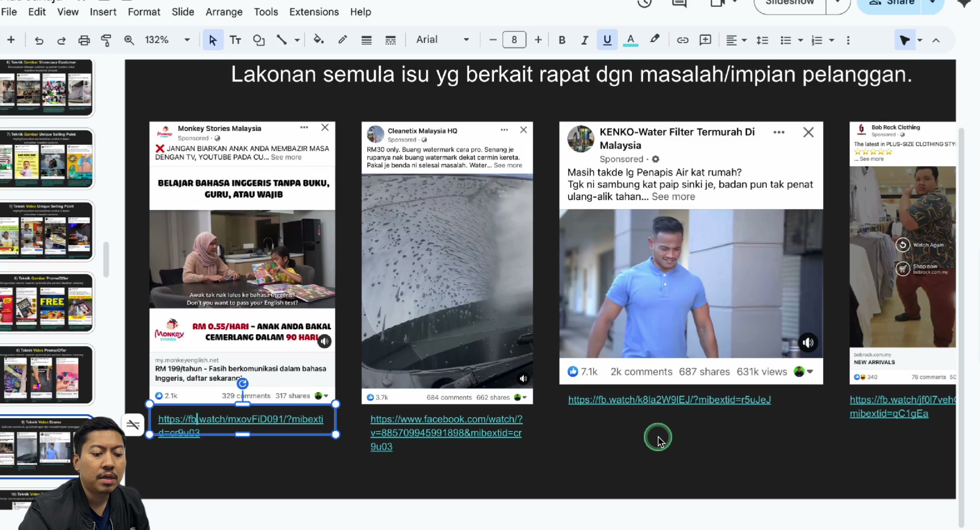
Task: Expand the numbered list dropdown
Action: (832, 40)
